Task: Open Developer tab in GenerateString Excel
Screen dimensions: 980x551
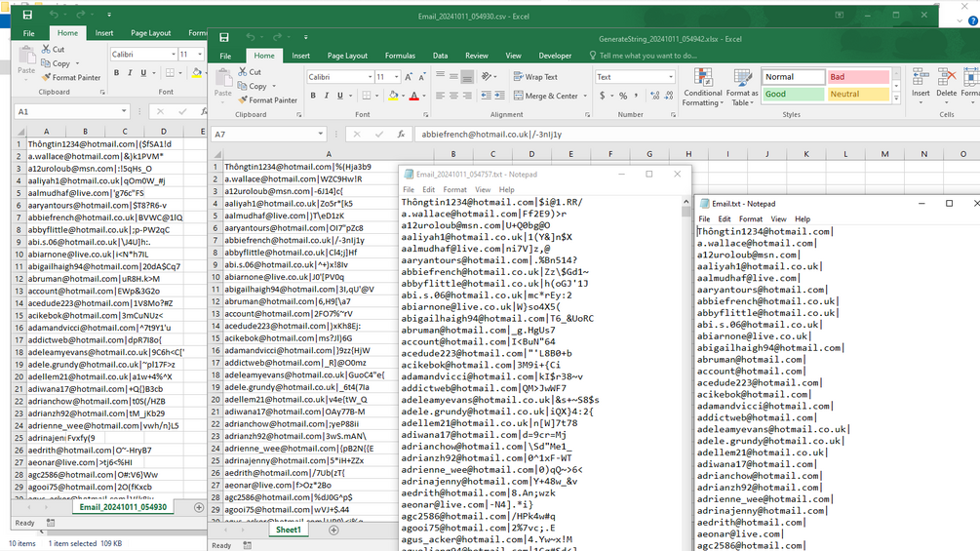Action: point(555,56)
